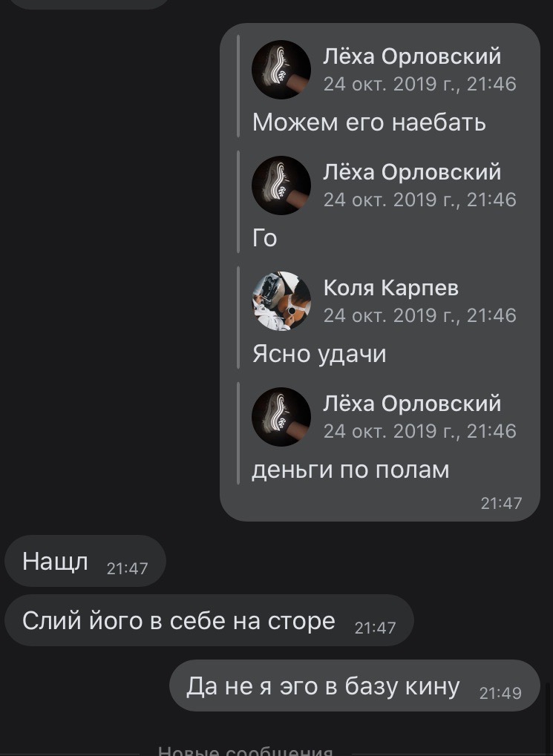
Task: Tap the 'Ясно удачи' forwarded message
Action: pos(319,354)
